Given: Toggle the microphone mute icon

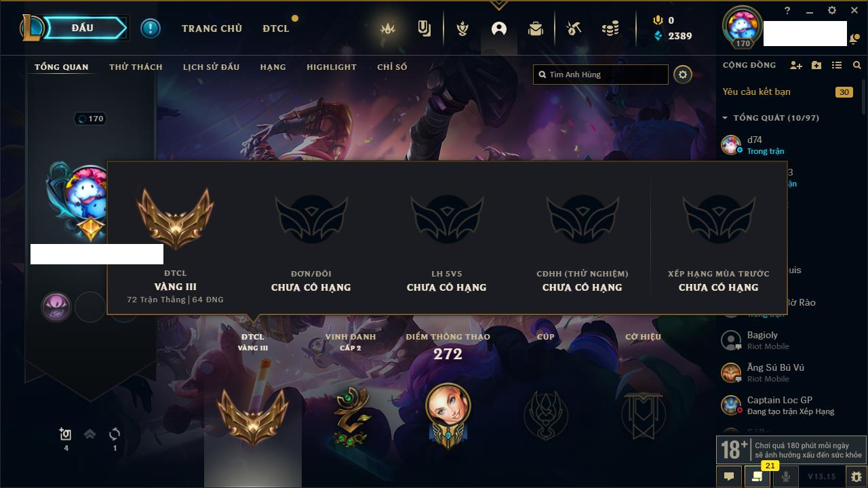Looking at the screenshot, I should click(x=786, y=476).
